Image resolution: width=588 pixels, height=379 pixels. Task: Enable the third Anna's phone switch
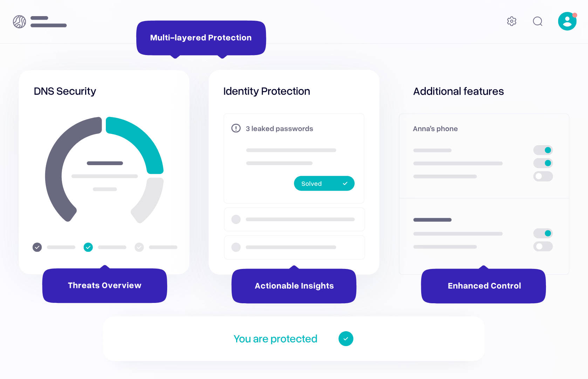pyautogui.click(x=543, y=176)
